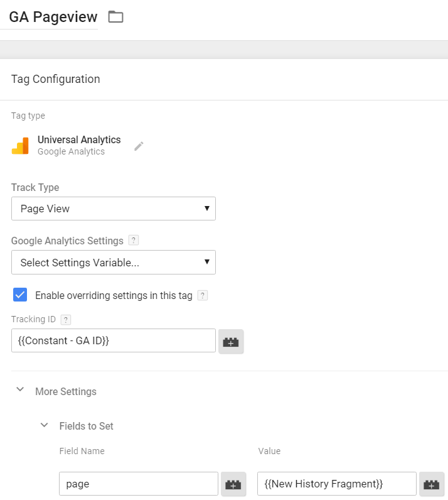Screen dimensions: 448x500
Task: Open variable picker beside New History Fragment value
Action: 432,484
